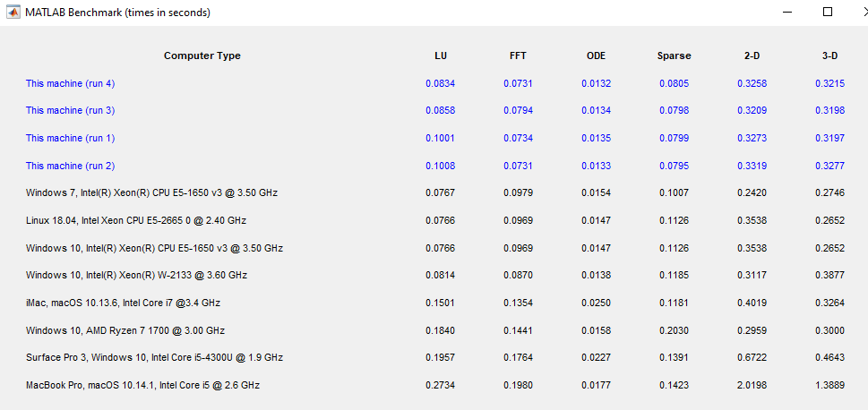This screenshot has width=868, height=410.
Task: Click Windows 7 3-D value 0.2746
Action: (x=829, y=193)
